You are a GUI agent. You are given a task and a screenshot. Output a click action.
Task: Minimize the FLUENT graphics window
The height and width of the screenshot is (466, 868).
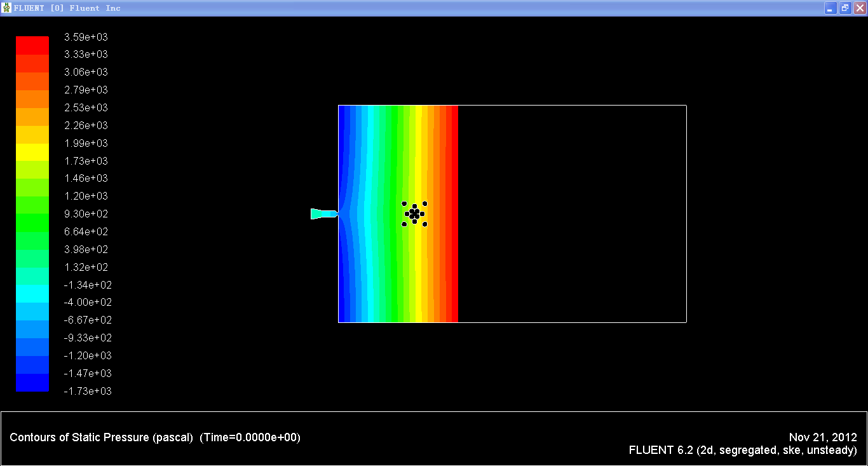pyautogui.click(x=830, y=8)
